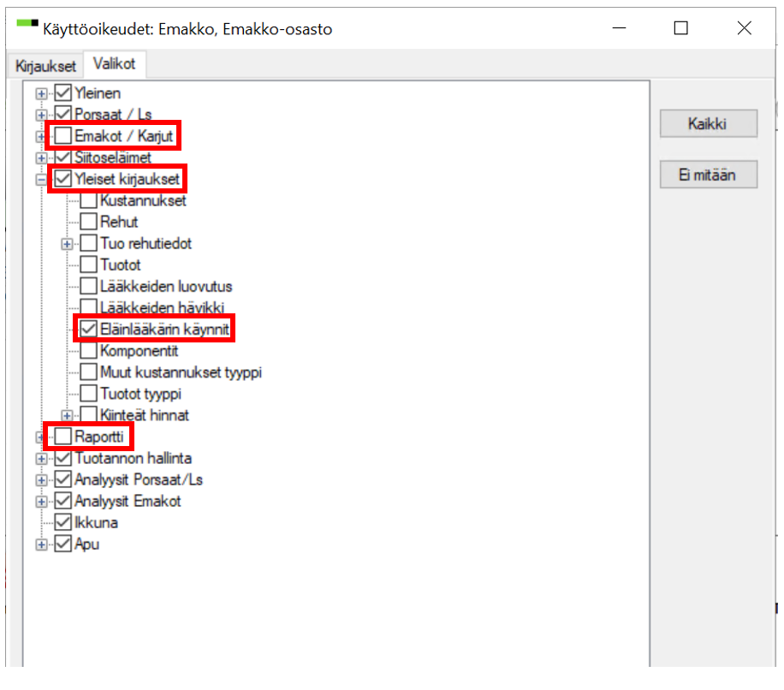Select the Emakot / Karjut label
784x690 pixels.
click(123, 135)
